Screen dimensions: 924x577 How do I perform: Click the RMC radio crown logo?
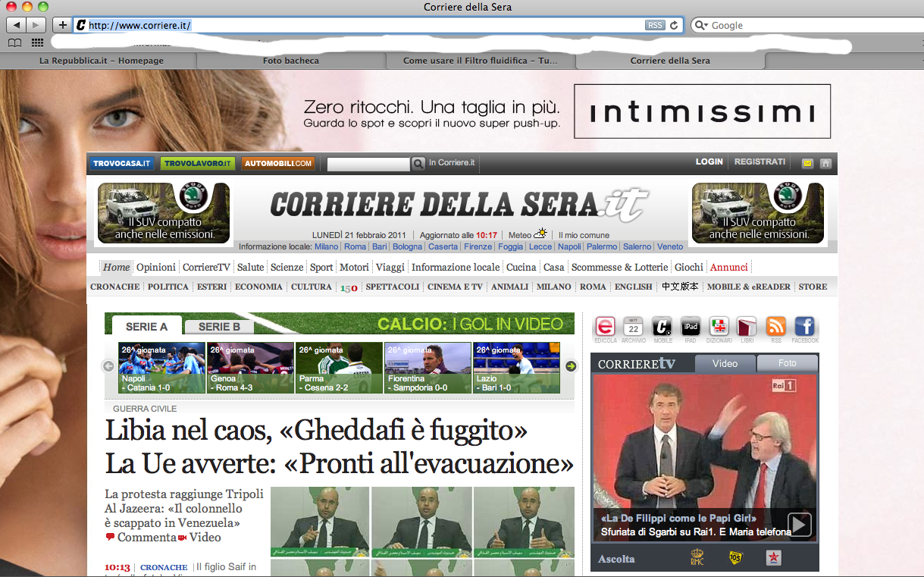click(697, 559)
